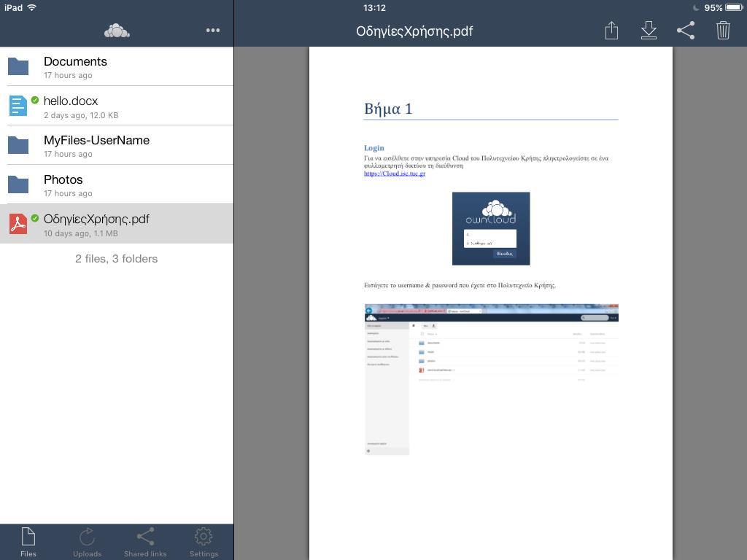Screen dimensions: 747x560
Task: Tap the hello.docx document icon
Action: click(18, 106)
